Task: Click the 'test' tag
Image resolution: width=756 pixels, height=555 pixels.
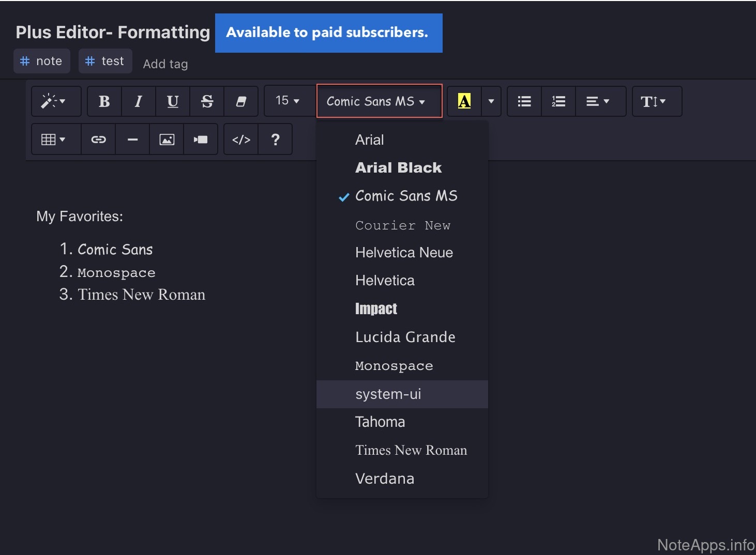Action: pyautogui.click(x=105, y=61)
